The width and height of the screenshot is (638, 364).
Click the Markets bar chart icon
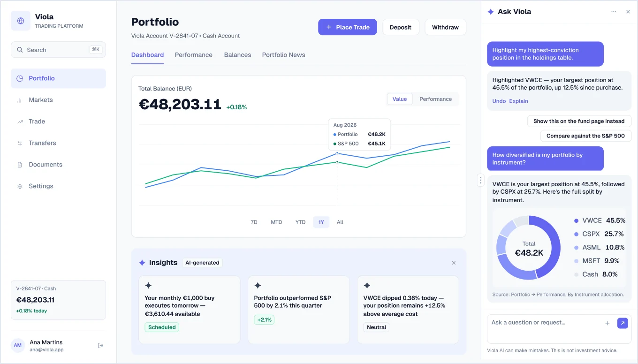(20, 100)
